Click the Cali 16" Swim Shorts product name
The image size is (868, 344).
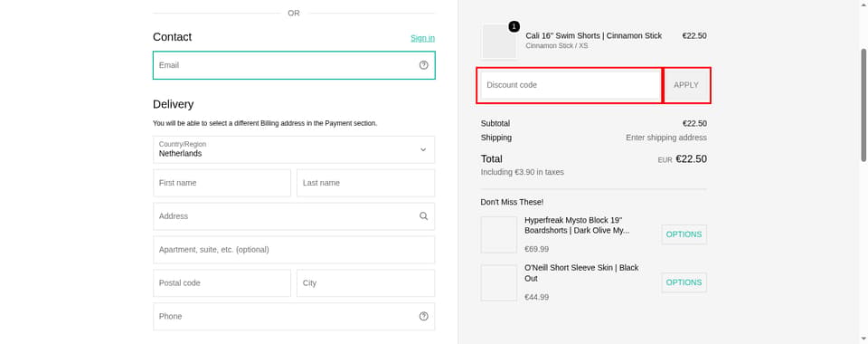click(x=593, y=35)
